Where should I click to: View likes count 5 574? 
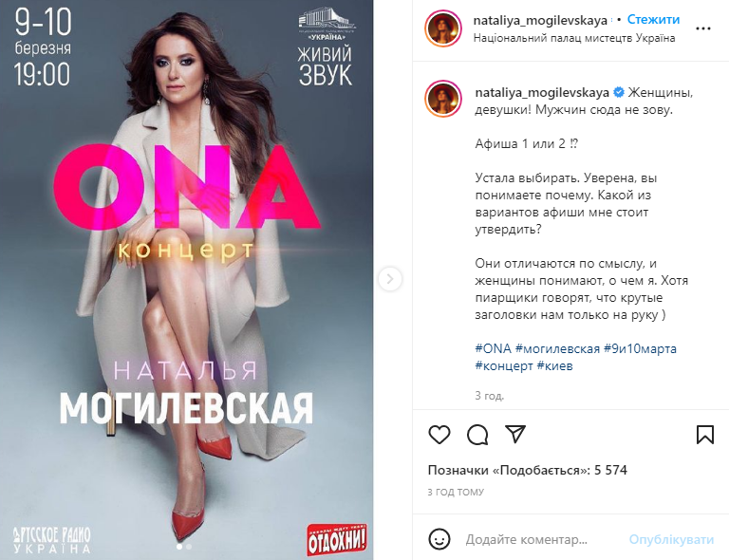(527, 470)
